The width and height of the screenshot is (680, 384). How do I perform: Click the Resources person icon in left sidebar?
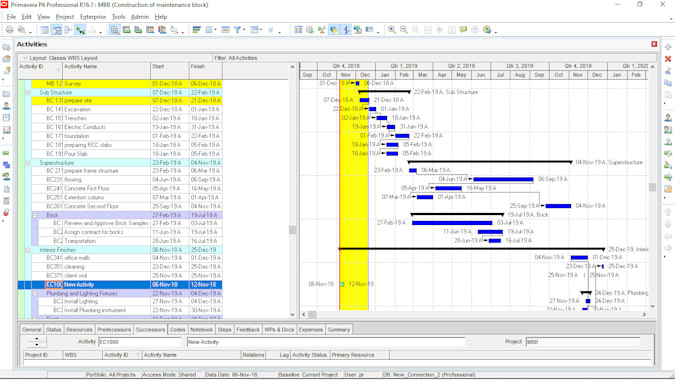pyautogui.click(x=7, y=106)
